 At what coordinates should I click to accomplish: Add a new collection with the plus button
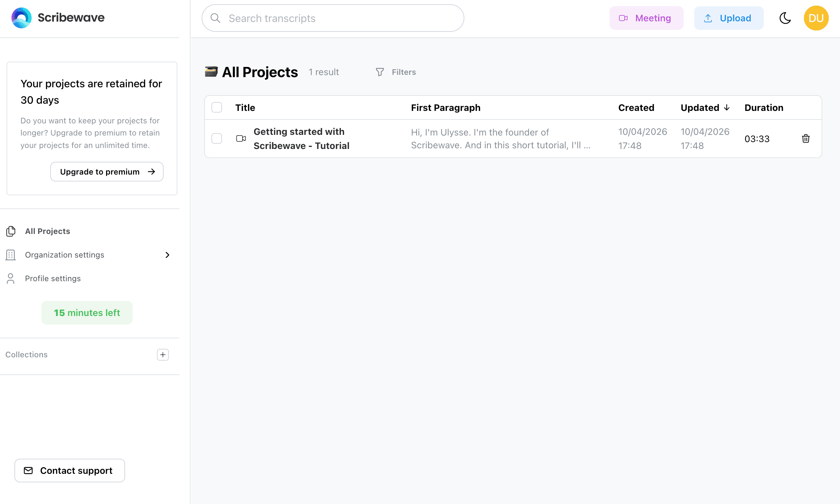click(x=163, y=355)
